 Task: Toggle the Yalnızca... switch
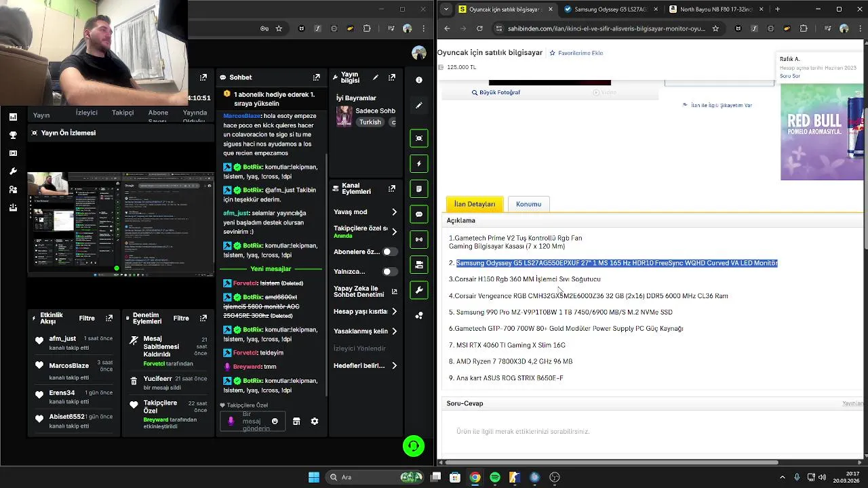coord(389,272)
